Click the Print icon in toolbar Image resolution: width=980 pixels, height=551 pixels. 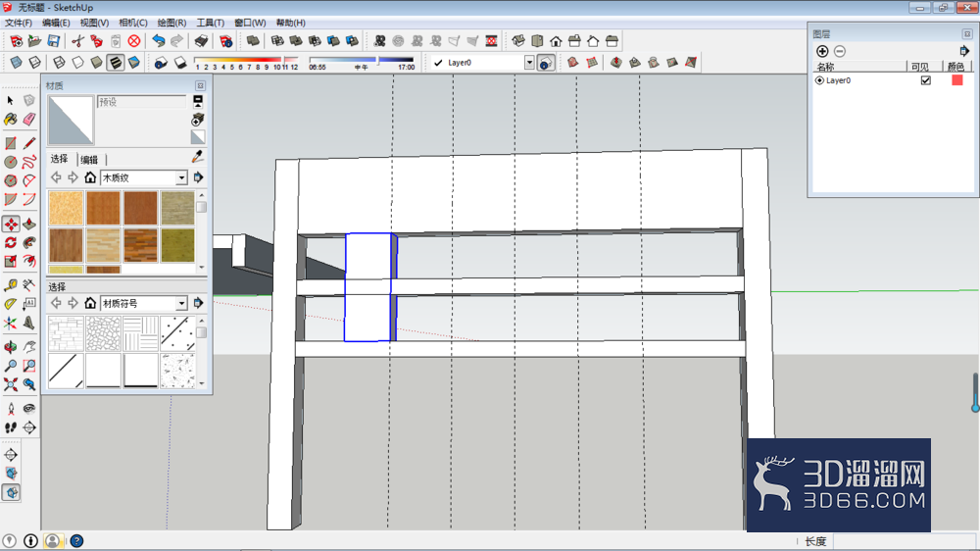(201, 41)
